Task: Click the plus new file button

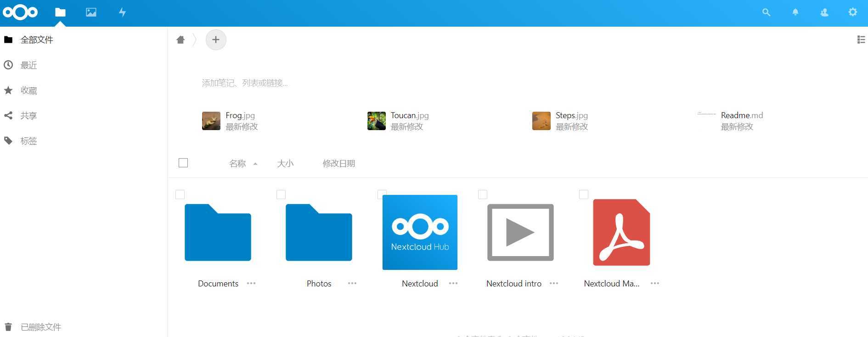Action: 216,40
